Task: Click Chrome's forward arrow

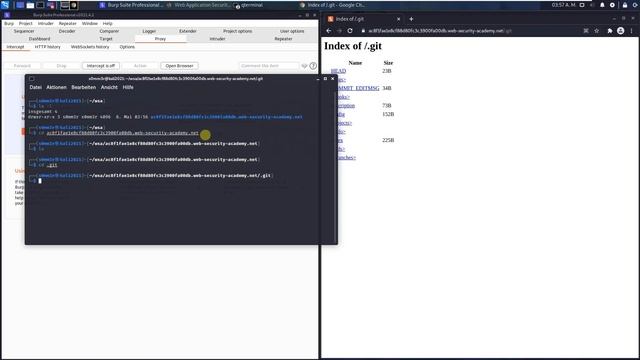Action: (x=339, y=31)
